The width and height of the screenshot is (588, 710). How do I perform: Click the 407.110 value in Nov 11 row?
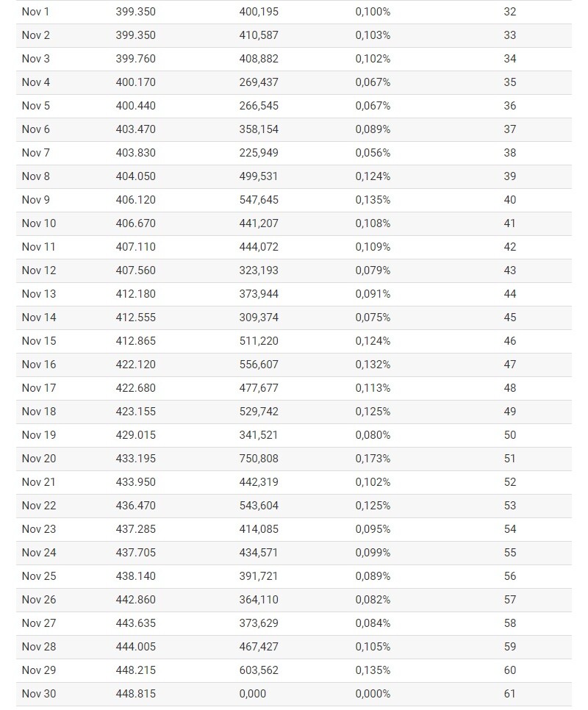(135, 247)
